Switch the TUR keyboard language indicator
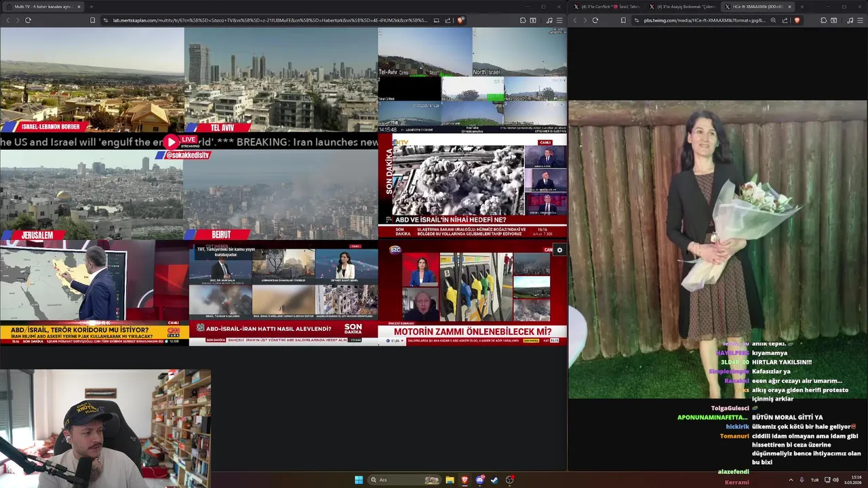This screenshot has width=868, height=488. coord(814,480)
